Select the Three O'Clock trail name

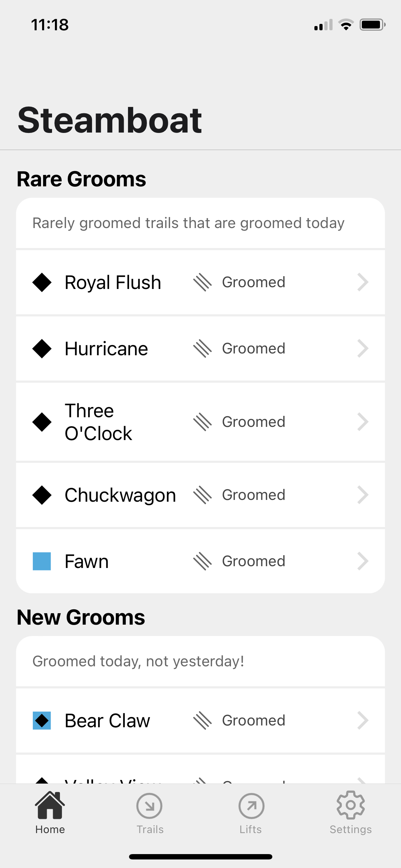(x=98, y=422)
